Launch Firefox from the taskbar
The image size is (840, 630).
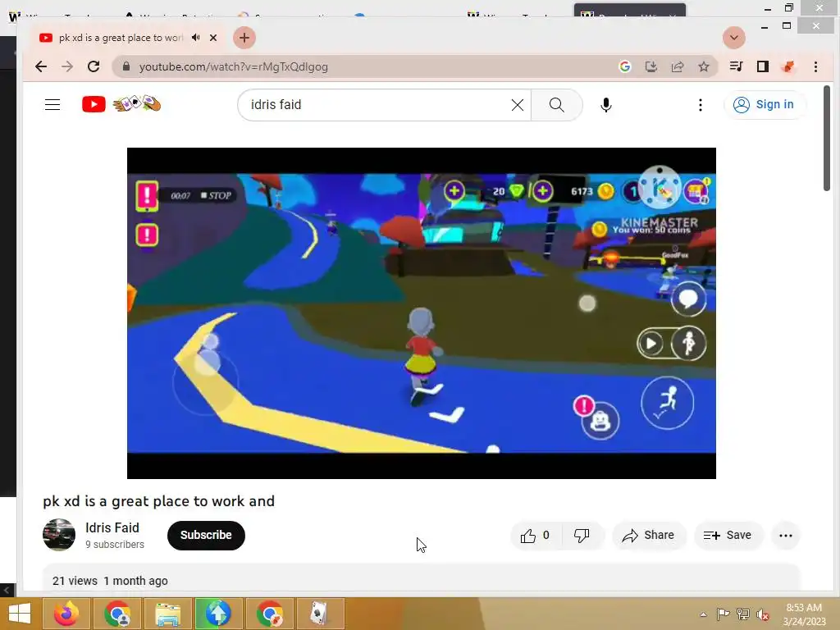tap(66, 614)
